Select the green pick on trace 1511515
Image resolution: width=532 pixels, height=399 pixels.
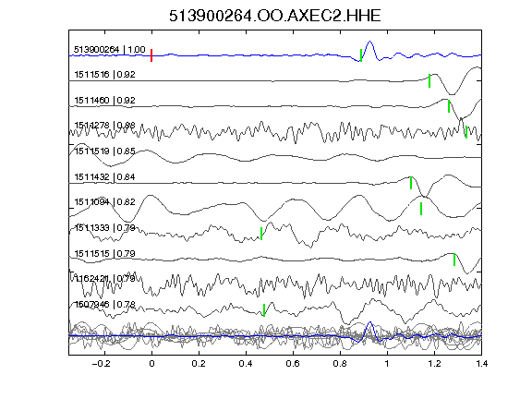pos(454,260)
